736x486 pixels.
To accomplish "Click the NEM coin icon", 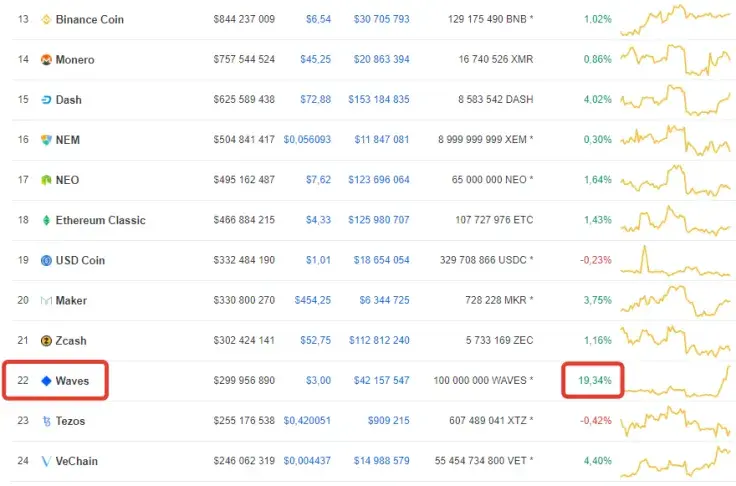I will (46, 140).
